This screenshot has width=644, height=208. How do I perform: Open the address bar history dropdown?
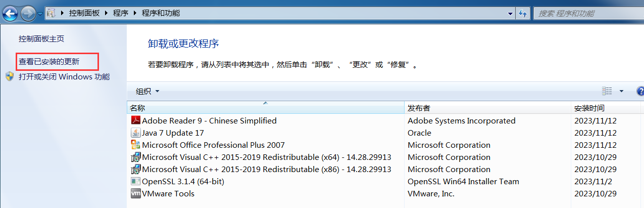click(x=510, y=13)
